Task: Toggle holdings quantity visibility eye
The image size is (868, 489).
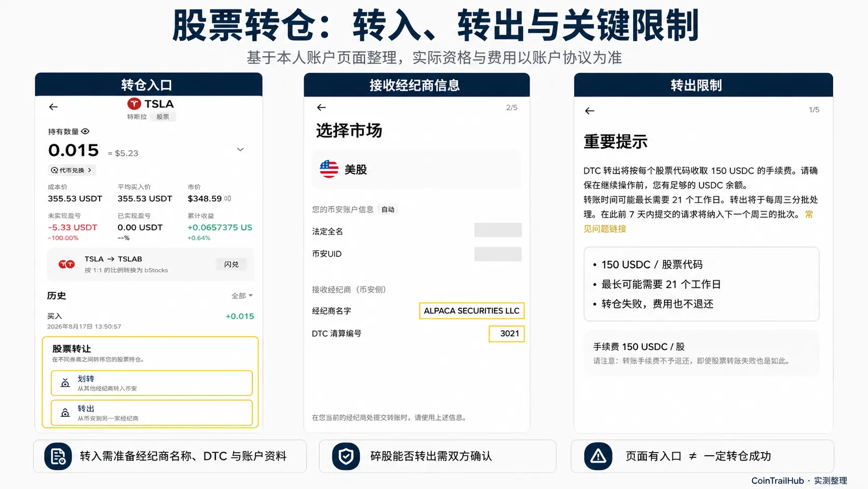Action: 85,131
